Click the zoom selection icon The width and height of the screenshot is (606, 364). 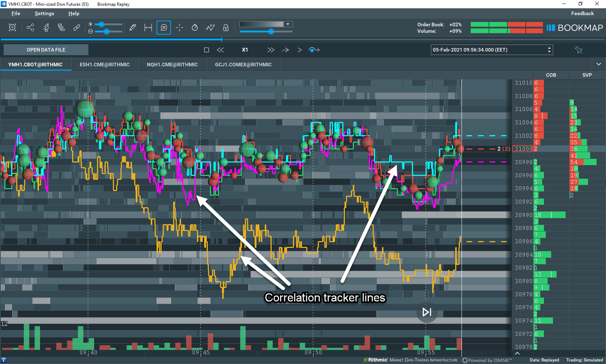click(12, 27)
